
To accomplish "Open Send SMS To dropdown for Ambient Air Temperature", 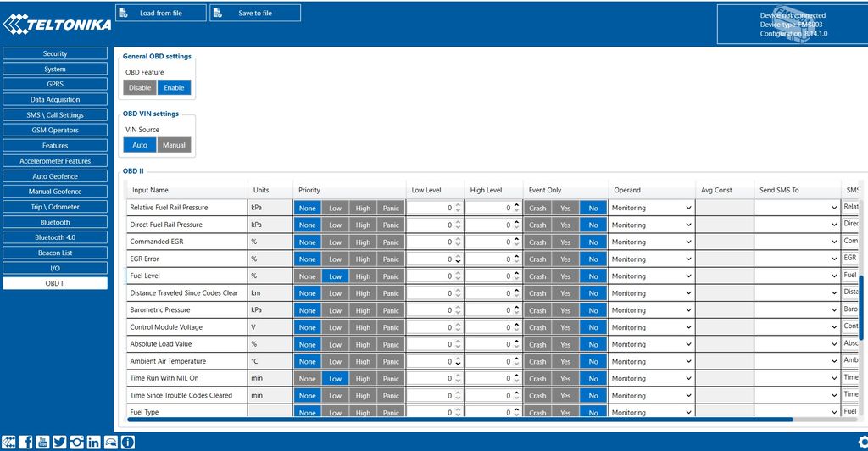I will tap(797, 361).
